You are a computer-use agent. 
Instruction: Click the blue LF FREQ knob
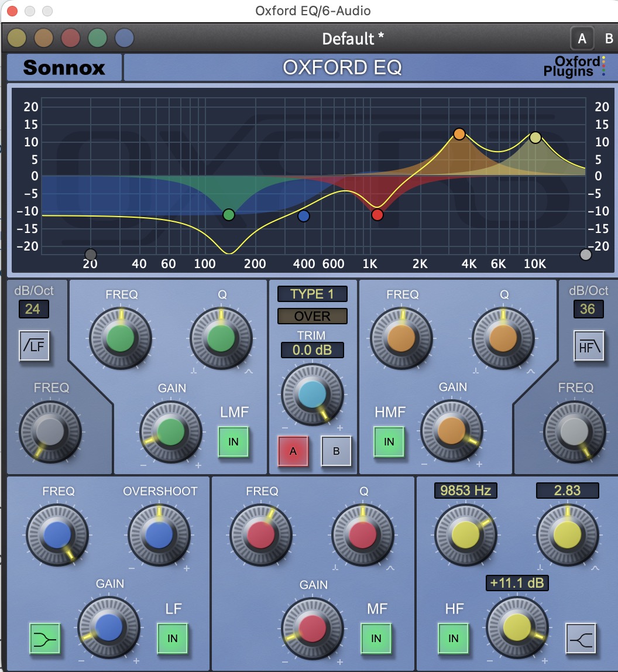point(57,535)
